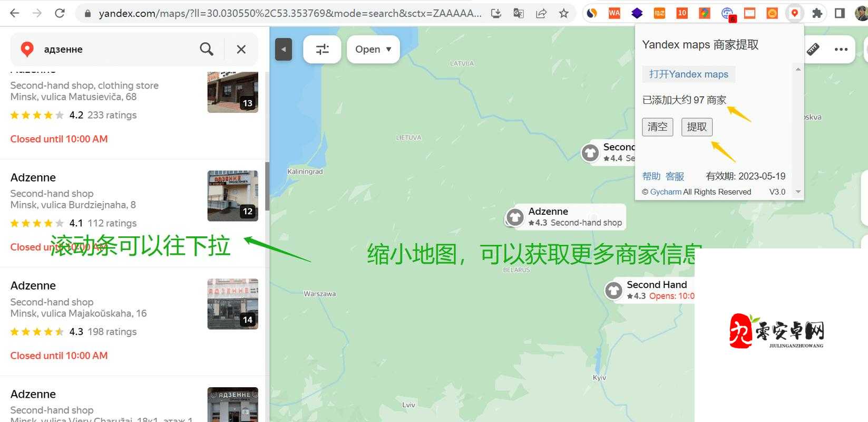Open photo thumbnail with 12 photos

click(x=233, y=196)
